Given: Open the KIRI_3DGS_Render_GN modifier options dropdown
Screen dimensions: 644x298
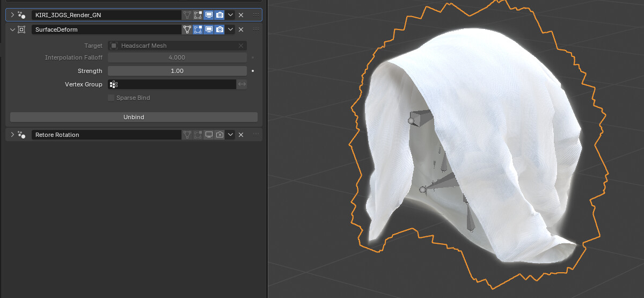Looking at the screenshot, I should pos(230,15).
